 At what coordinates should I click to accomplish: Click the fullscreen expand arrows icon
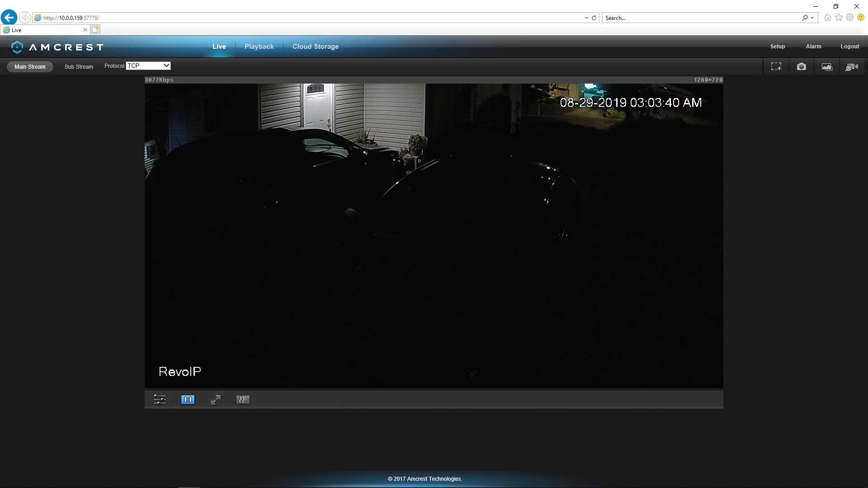pos(216,400)
